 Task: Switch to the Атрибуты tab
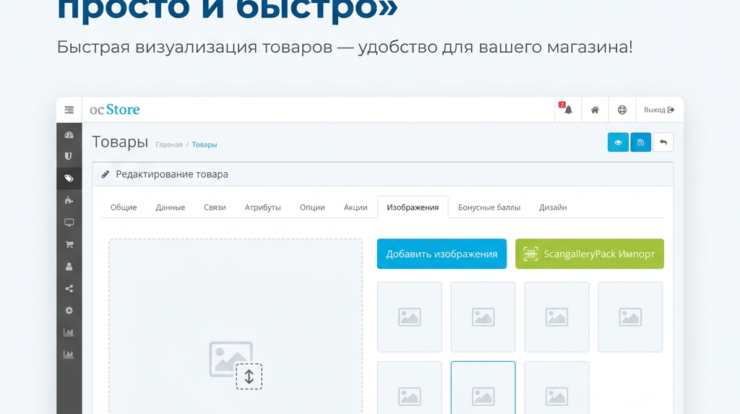coord(263,207)
